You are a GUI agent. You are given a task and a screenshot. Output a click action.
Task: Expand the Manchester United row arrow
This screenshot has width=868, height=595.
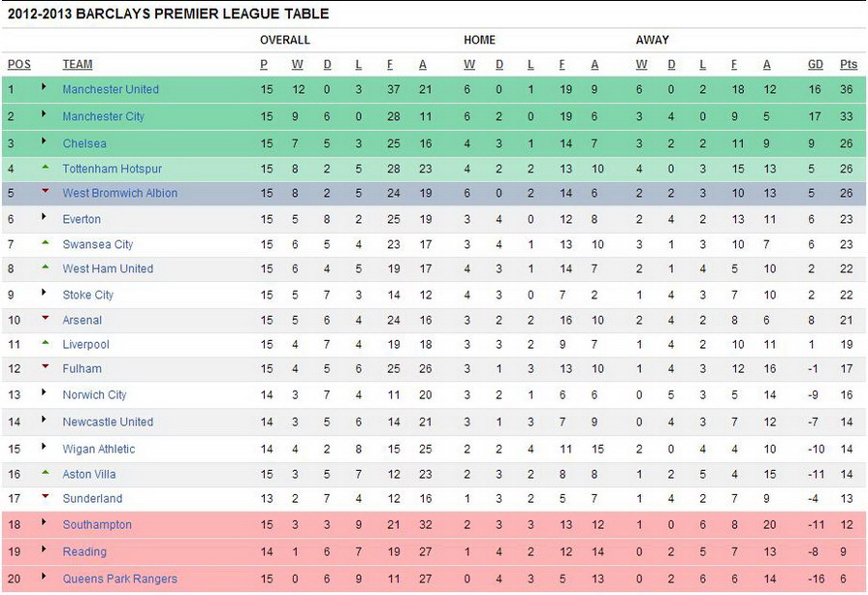click(44, 87)
